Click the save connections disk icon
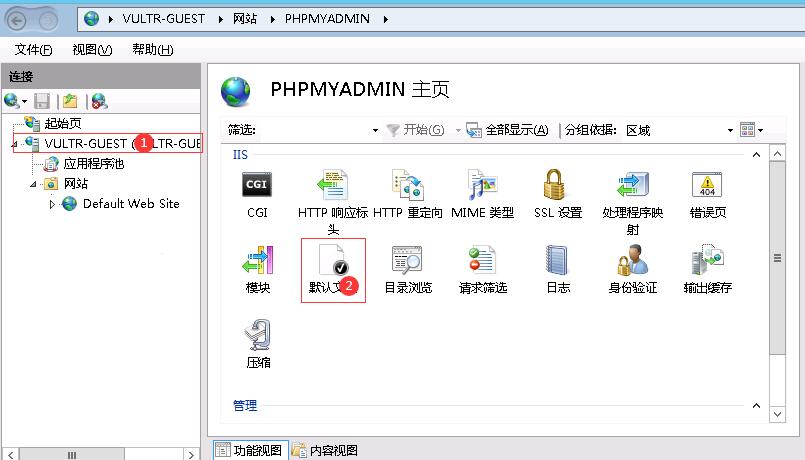 42,101
